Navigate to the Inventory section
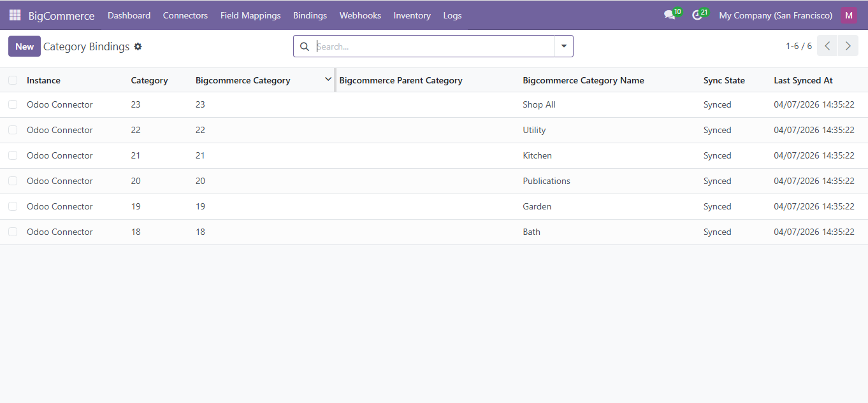868x403 pixels. (x=412, y=15)
